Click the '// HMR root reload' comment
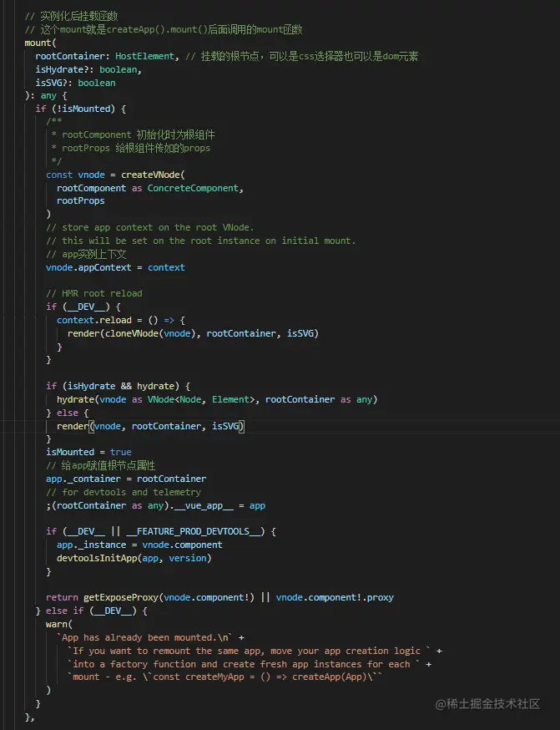Image resolution: width=560 pixels, height=730 pixels. (94, 294)
